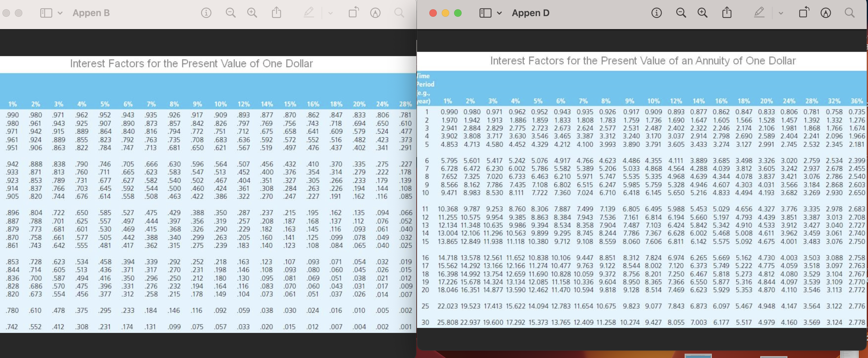
Task: Click Inspector info icon in Appen B window
Action: point(206,13)
